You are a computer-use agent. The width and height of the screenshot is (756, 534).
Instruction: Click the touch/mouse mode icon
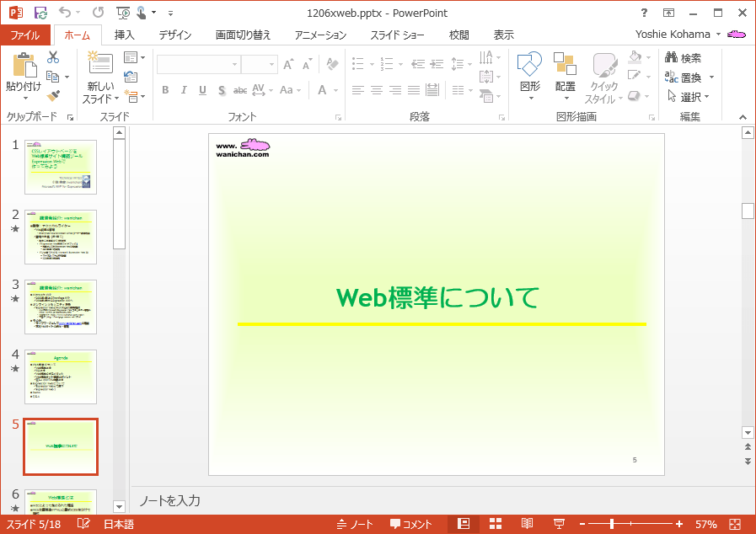(142, 13)
